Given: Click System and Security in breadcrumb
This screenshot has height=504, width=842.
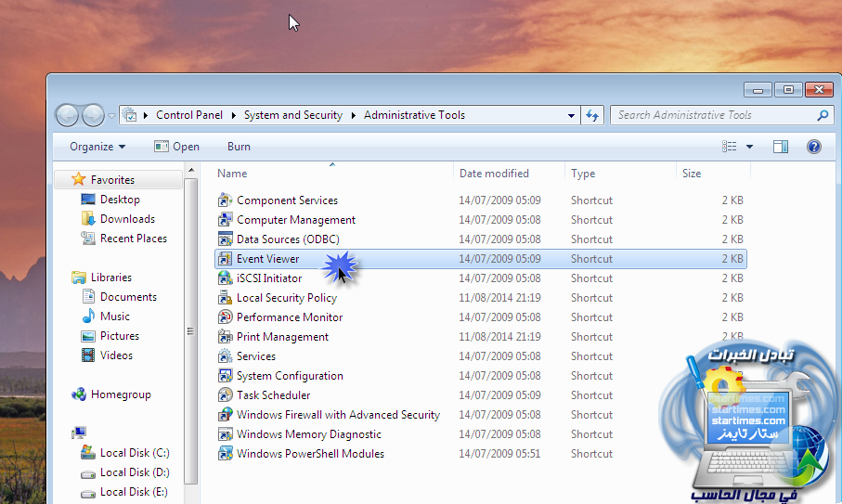Looking at the screenshot, I should pos(292,115).
